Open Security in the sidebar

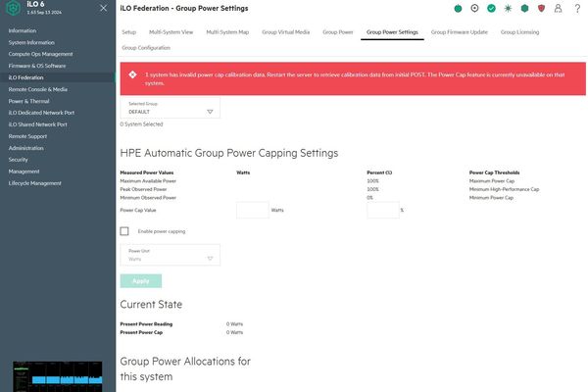[18, 160]
